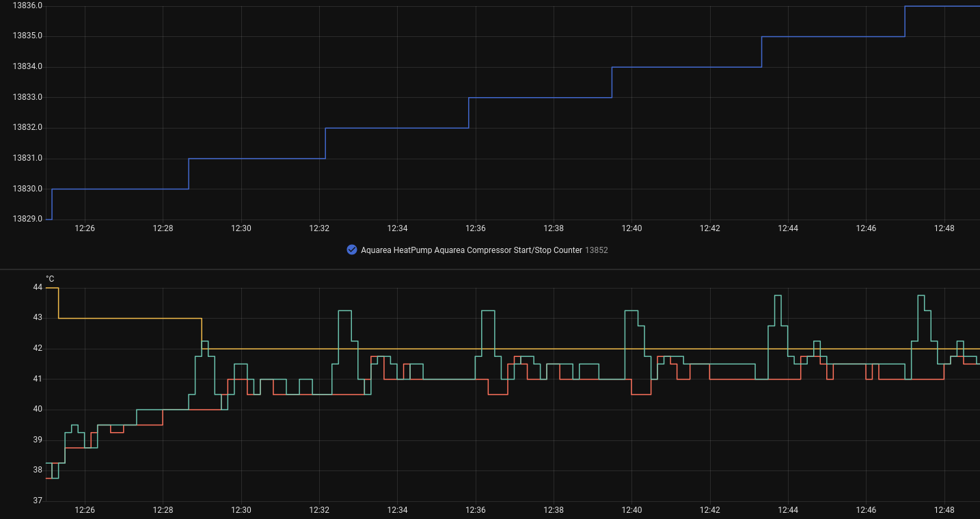Click the 13831.0 y-axis label
The width and height of the screenshot is (980, 519).
click(27, 159)
